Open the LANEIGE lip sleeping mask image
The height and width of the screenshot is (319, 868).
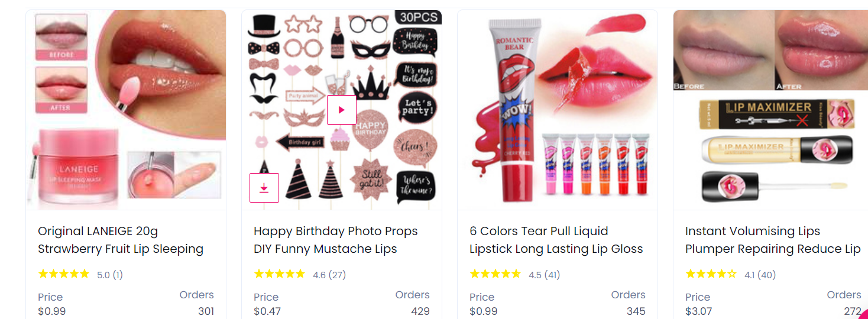[126, 110]
